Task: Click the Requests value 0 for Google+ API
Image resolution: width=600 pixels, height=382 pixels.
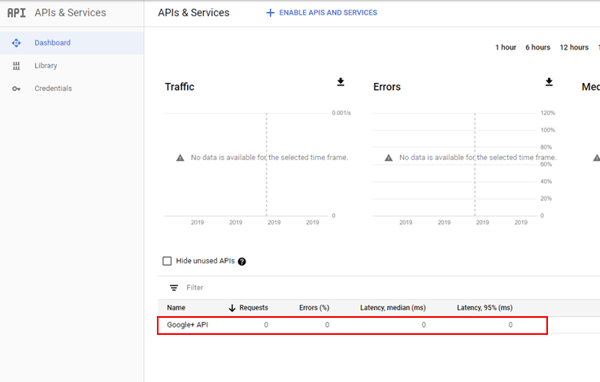Action: [266, 325]
